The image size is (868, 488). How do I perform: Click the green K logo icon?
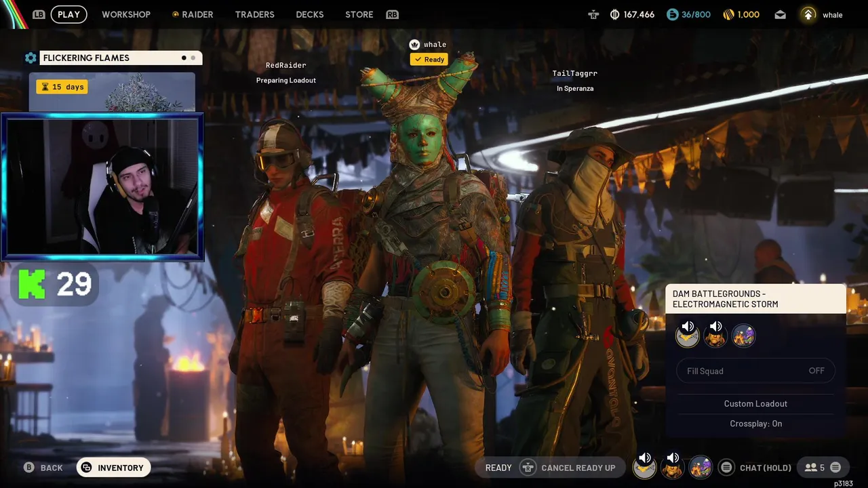[32, 284]
